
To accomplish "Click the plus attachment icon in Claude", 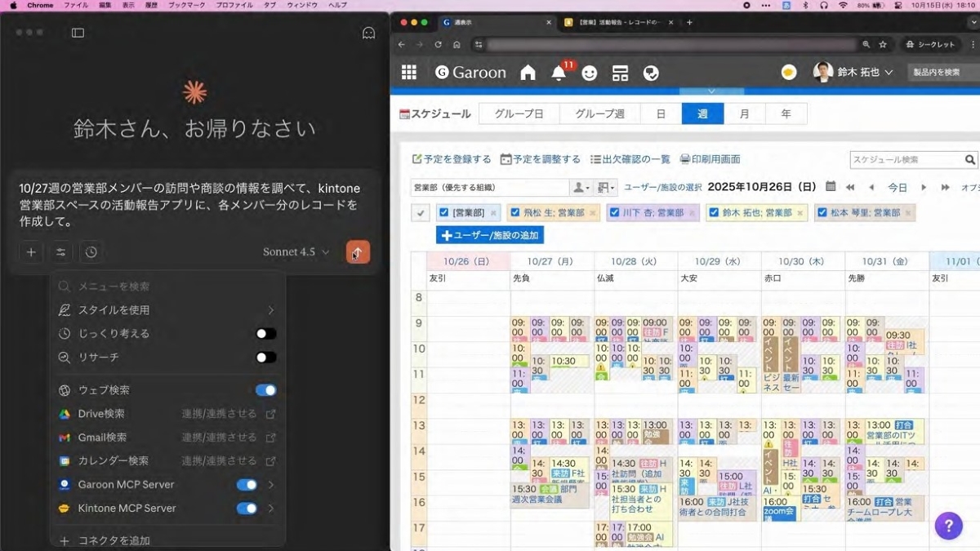I will pyautogui.click(x=31, y=252).
